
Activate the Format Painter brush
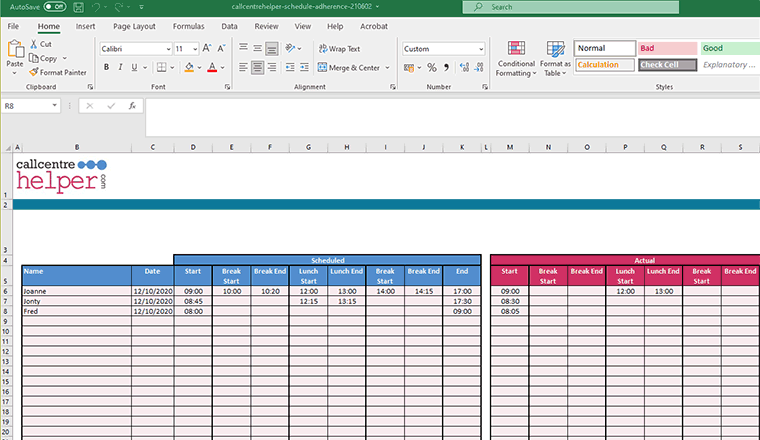[x=58, y=72]
